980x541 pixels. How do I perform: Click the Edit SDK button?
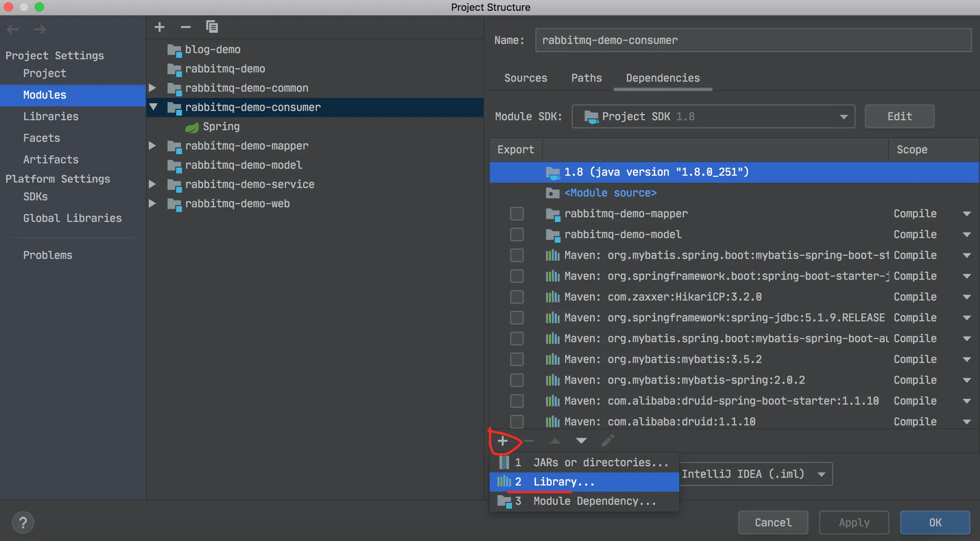pyautogui.click(x=899, y=116)
